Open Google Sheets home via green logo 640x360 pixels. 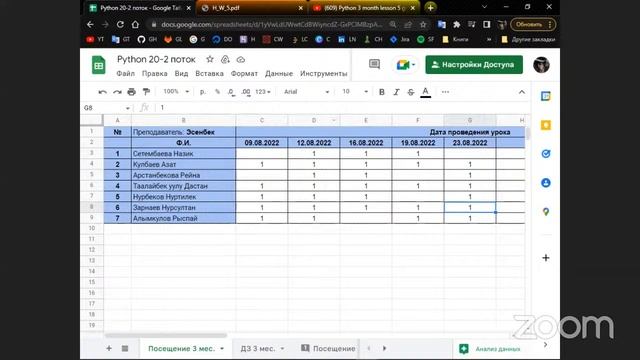coord(98,65)
